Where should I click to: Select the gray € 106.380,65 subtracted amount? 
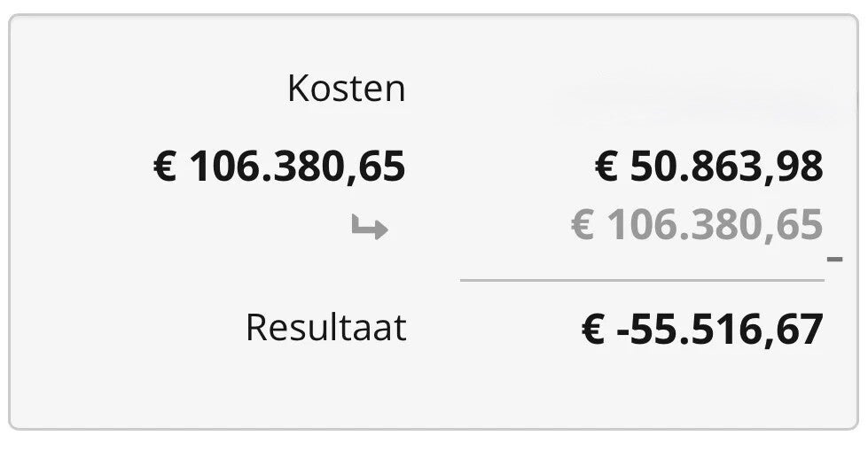click(x=697, y=225)
